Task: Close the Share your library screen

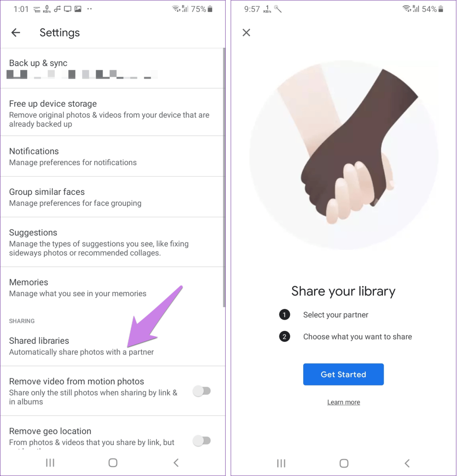Action: (x=247, y=33)
